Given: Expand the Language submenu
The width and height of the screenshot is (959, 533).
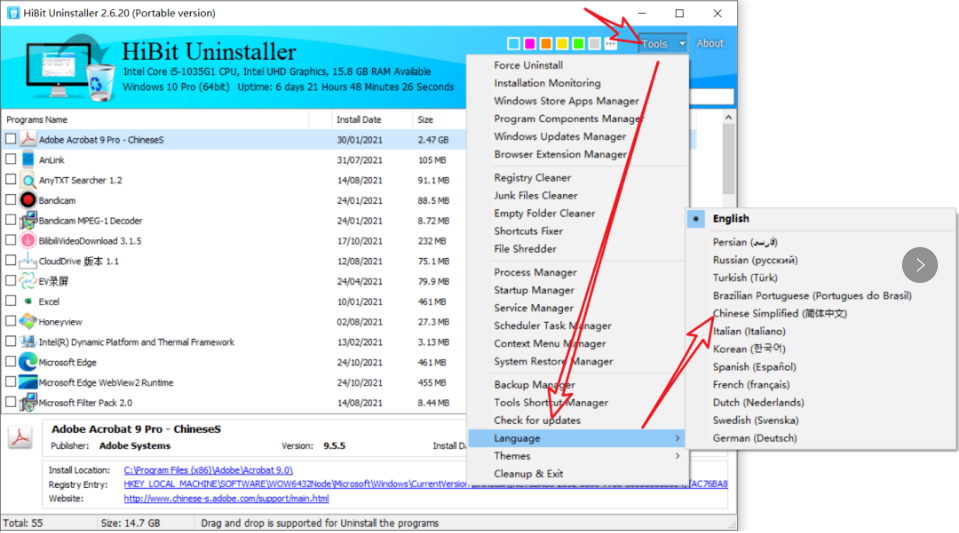Looking at the screenshot, I should 577,438.
